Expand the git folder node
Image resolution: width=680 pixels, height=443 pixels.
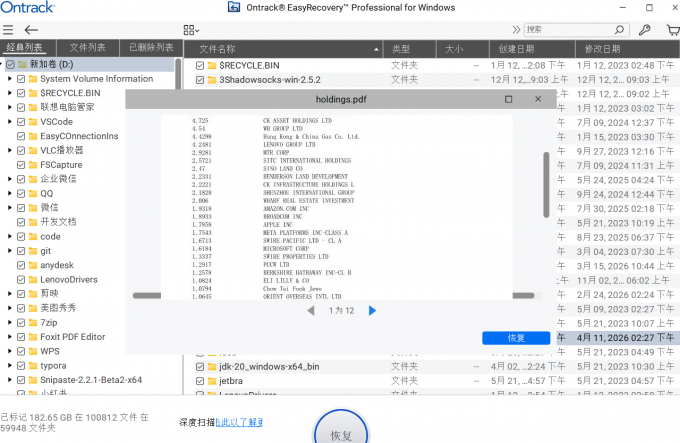click(x=10, y=251)
